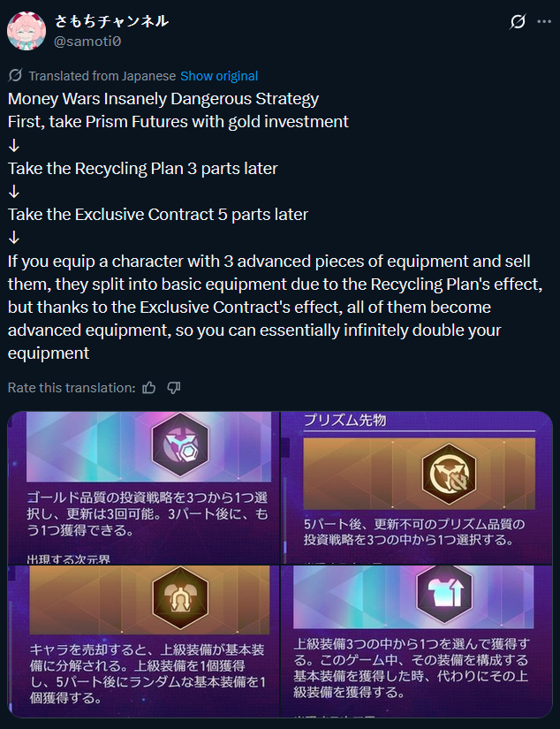The width and height of the screenshot is (560, 729).
Task: Open the bottom-left Recycling Plan card image
Action: 144,642
